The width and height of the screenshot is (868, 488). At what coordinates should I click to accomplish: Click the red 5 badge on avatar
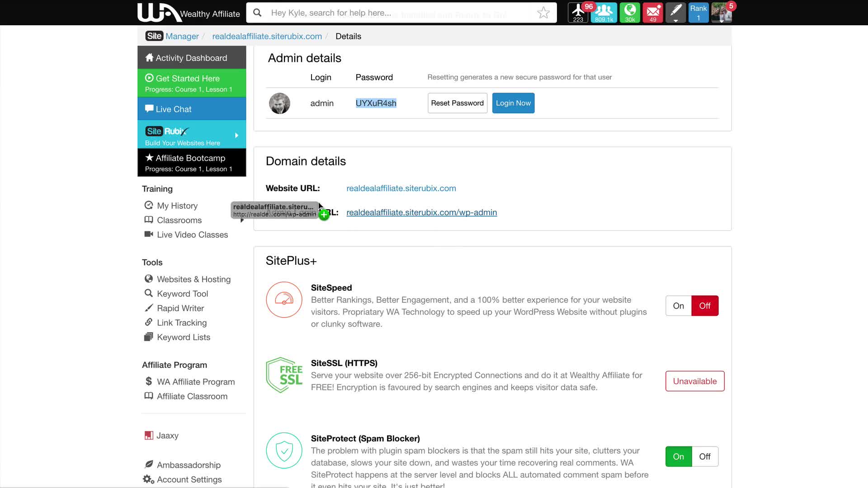point(731,6)
